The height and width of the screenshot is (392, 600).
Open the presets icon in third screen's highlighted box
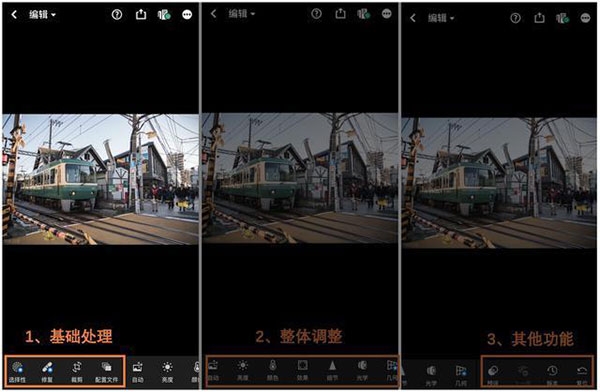point(493,374)
